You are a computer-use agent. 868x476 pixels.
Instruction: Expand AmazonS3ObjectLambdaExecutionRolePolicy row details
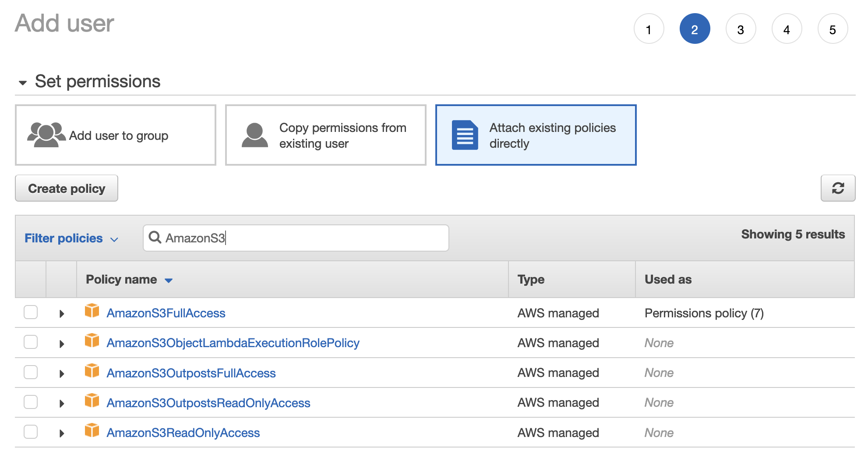pyautogui.click(x=62, y=344)
